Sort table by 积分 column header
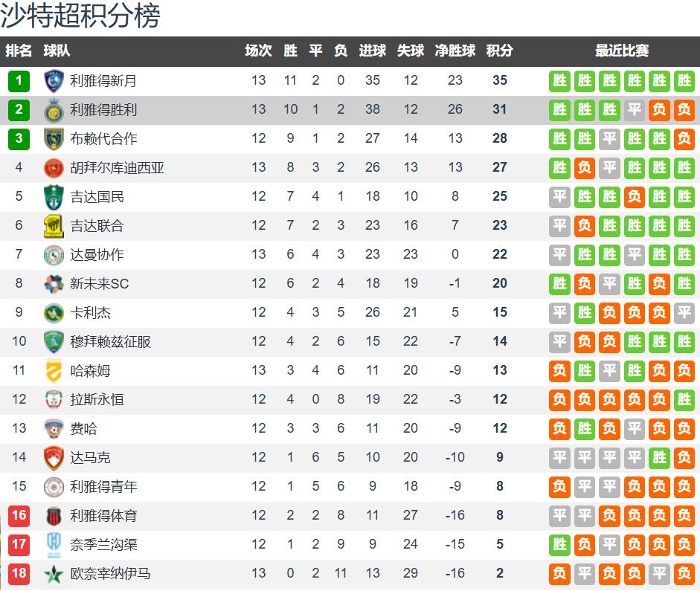Image resolution: width=700 pixels, height=591 pixels. click(499, 51)
